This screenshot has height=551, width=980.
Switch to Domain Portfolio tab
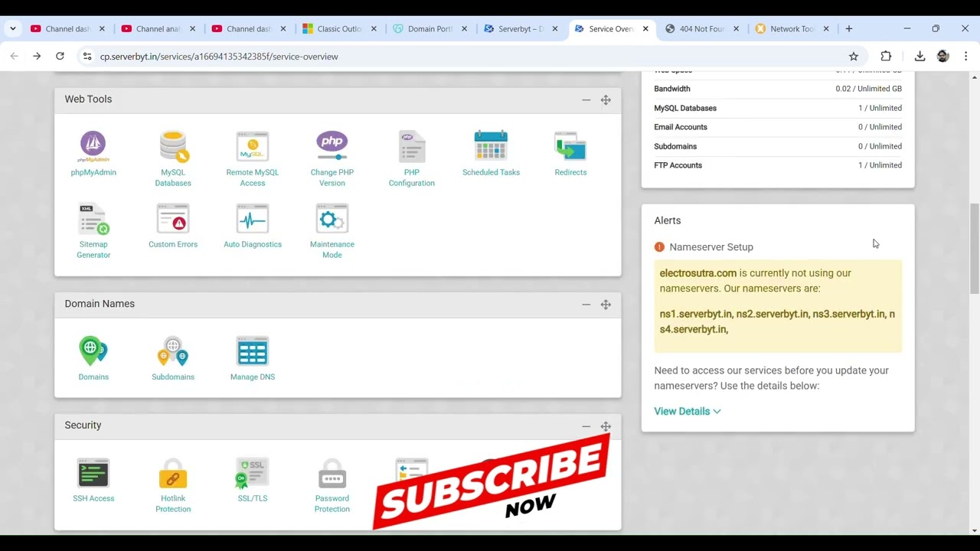pos(423,29)
